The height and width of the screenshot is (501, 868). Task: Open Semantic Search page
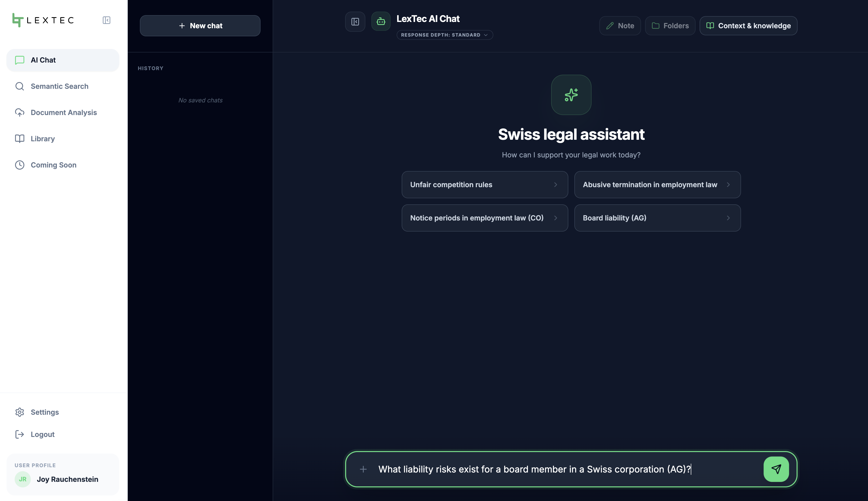pos(63,86)
